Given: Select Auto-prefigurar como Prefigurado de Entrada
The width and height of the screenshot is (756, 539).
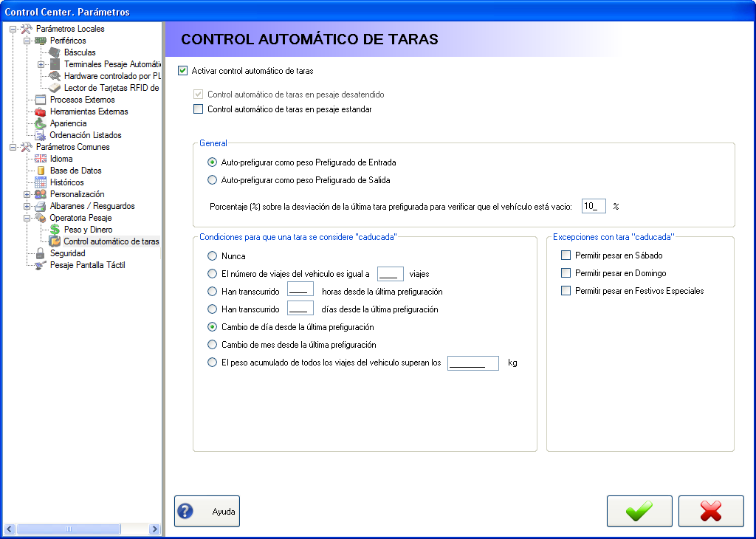Looking at the screenshot, I should click(x=212, y=162).
